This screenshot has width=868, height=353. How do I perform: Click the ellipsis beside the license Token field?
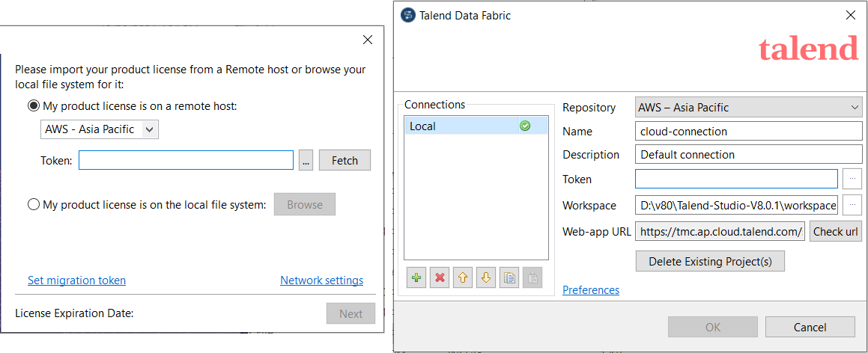(x=306, y=161)
